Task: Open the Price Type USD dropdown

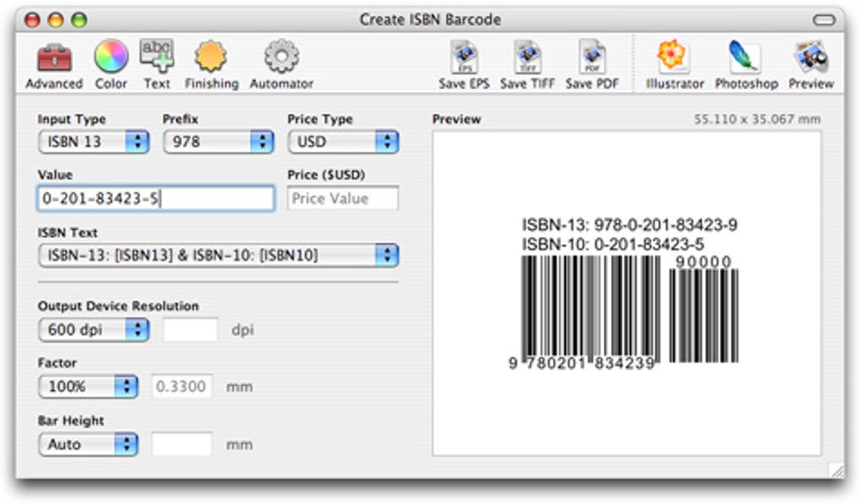Action: pos(343,142)
